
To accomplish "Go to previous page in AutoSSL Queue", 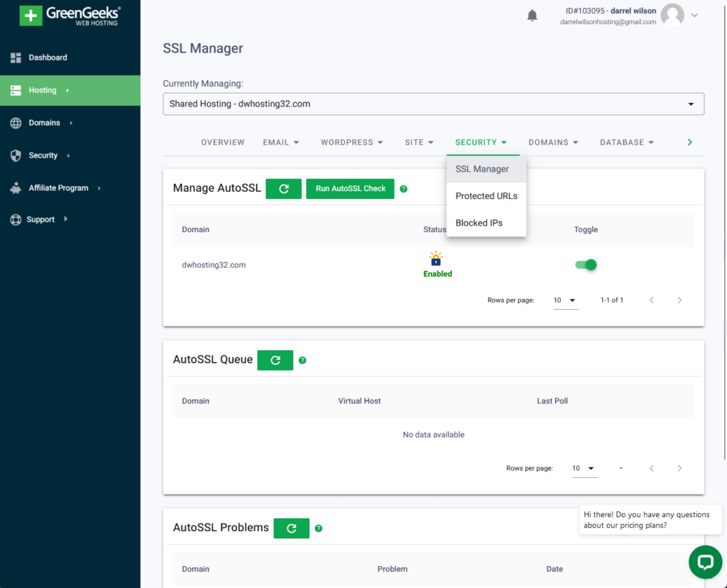I will click(652, 469).
